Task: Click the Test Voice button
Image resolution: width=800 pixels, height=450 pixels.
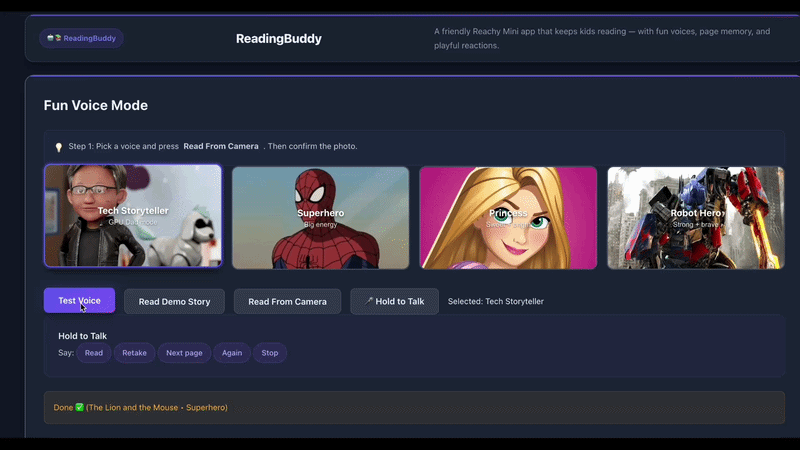Action: click(79, 301)
